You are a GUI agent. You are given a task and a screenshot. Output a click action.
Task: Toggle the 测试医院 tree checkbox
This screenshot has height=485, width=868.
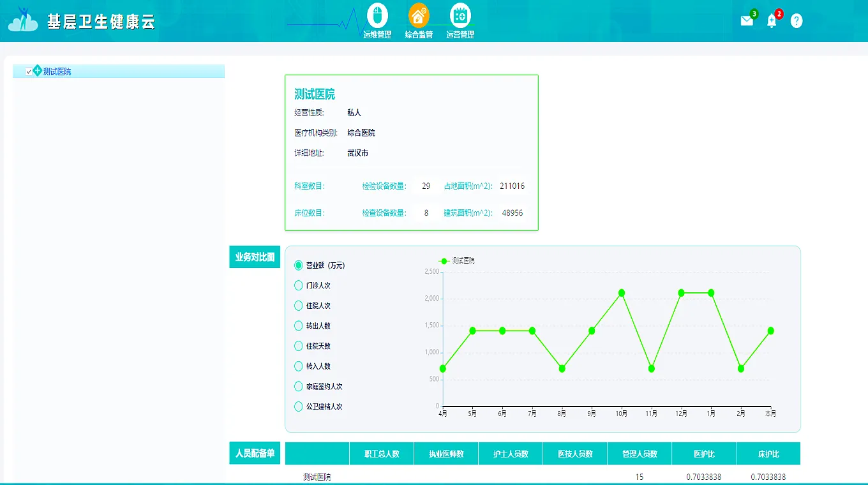point(29,71)
